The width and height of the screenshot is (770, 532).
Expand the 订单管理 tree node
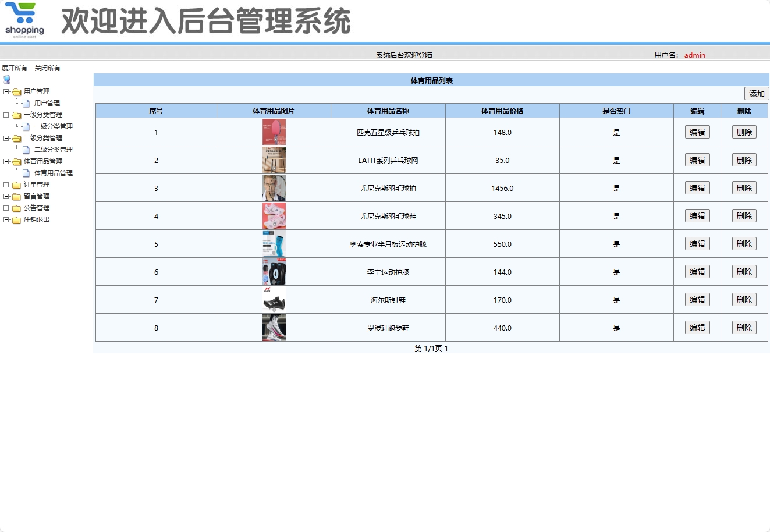tap(6, 185)
